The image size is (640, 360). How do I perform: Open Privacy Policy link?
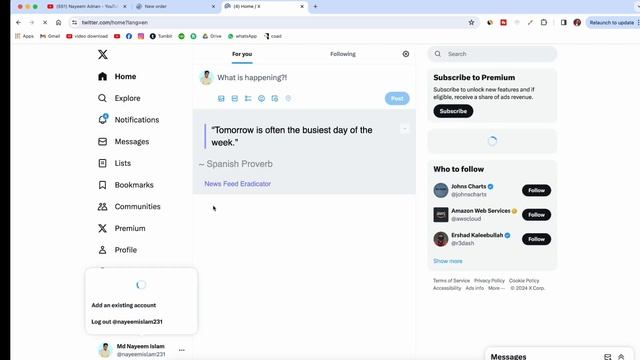click(x=489, y=280)
